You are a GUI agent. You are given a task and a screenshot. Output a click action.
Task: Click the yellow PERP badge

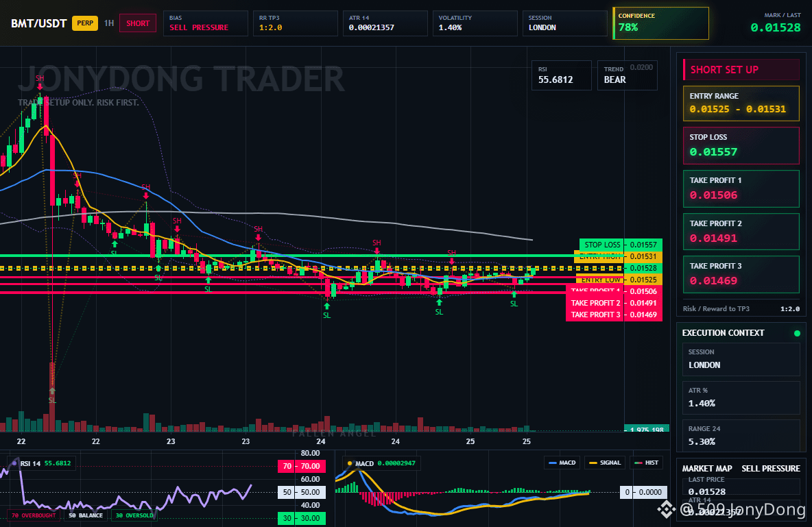[85, 23]
